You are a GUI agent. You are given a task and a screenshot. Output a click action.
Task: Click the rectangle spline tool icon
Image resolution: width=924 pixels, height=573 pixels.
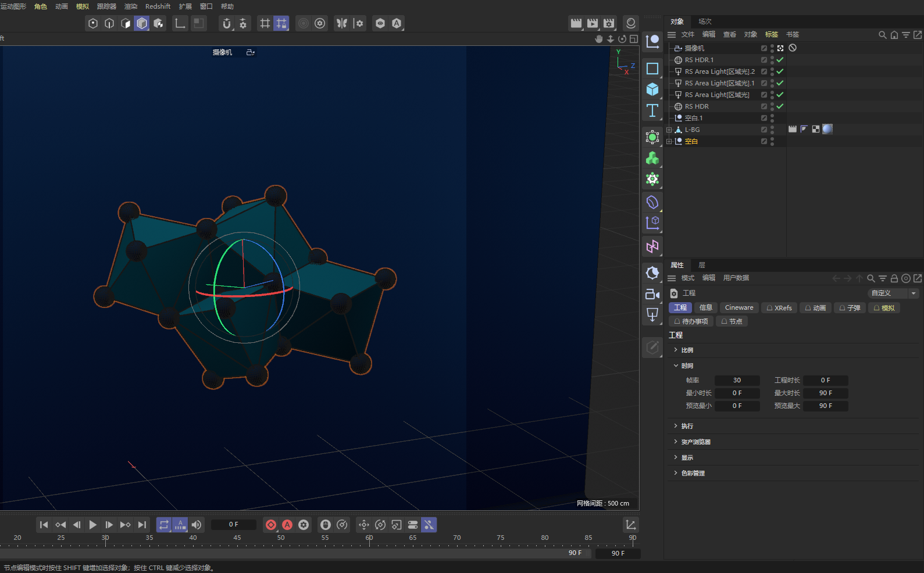(x=652, y=69)
